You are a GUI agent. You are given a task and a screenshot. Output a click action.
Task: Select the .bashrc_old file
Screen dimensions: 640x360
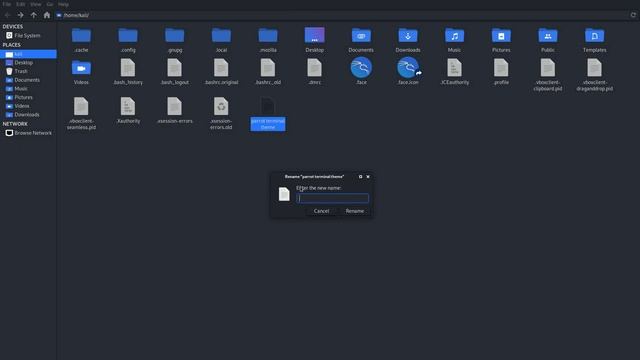(268, 68)
